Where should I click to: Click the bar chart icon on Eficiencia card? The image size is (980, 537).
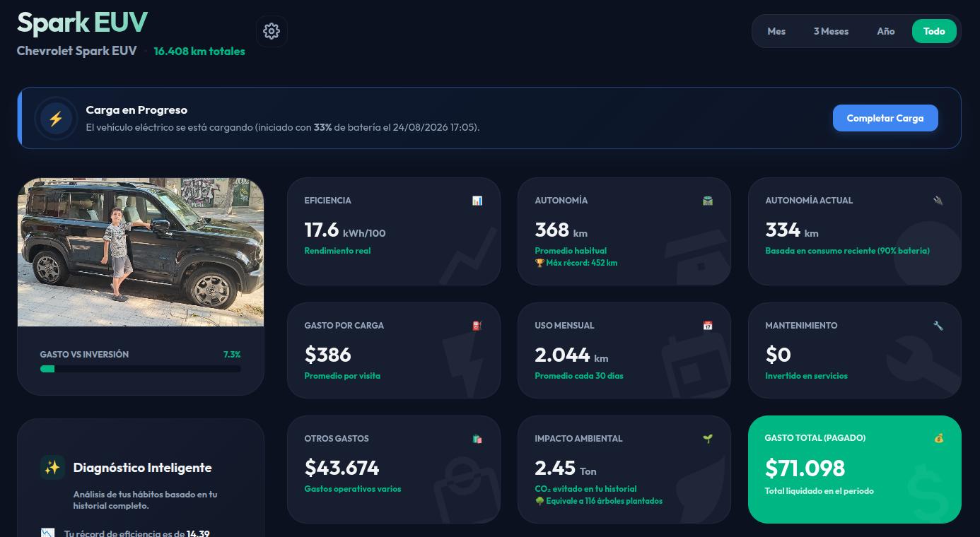coord(477,201)
